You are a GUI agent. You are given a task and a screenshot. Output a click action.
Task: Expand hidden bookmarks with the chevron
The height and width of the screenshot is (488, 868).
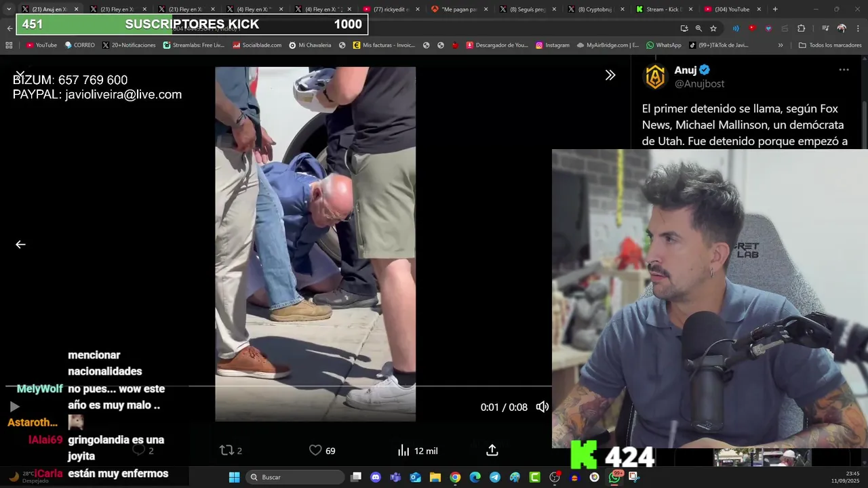[x=781, y=45]
